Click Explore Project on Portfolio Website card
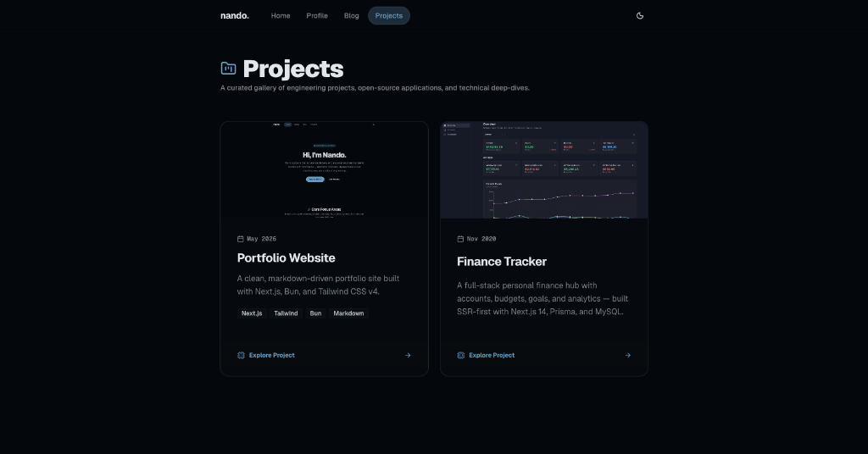Viewport: 868px width, 454px height. (272, 356)
